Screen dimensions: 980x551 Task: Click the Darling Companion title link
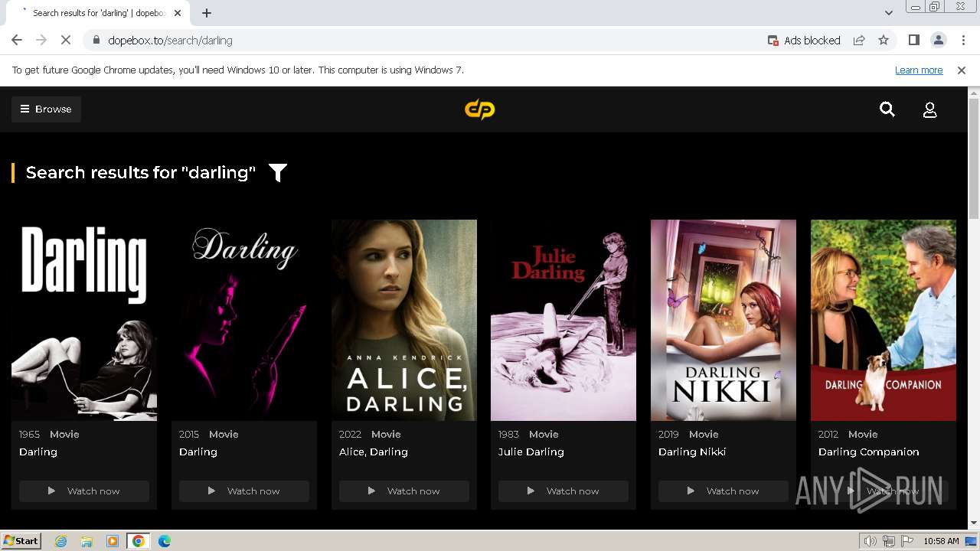[x=869, y=452]
